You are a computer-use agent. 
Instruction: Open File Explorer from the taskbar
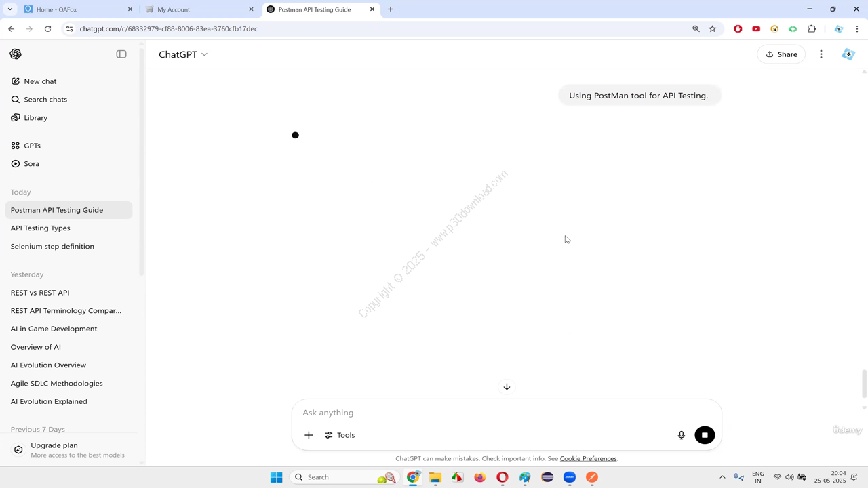[435, 477]
